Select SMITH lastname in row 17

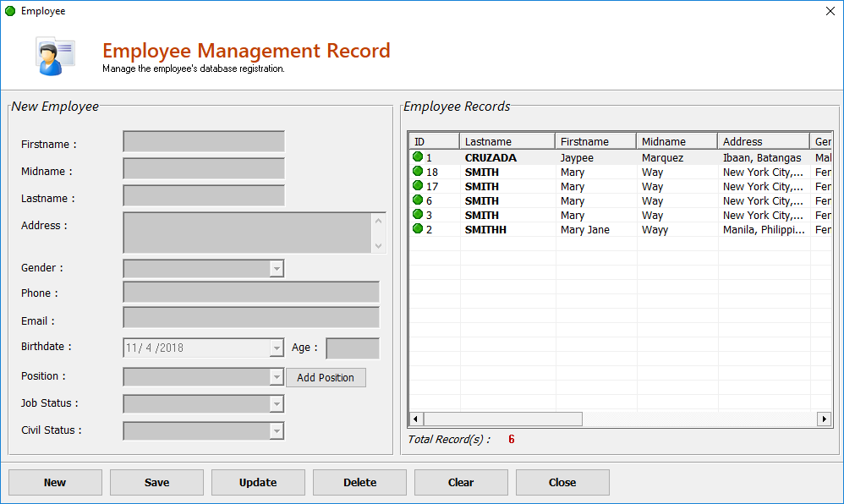pos(482,186)
